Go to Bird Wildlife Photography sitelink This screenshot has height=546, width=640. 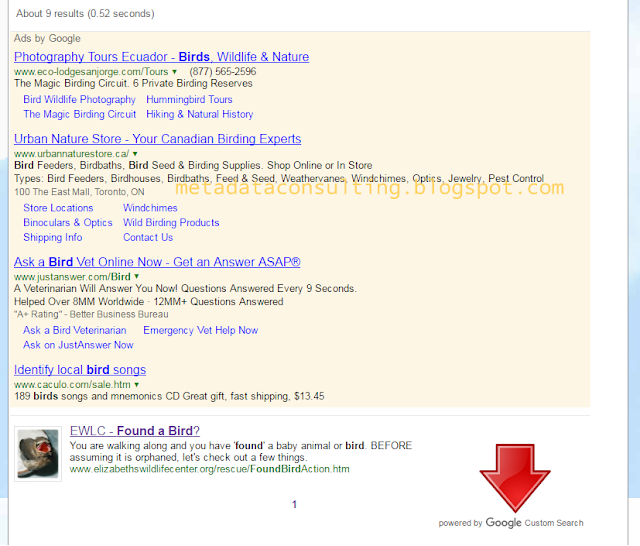80,100
